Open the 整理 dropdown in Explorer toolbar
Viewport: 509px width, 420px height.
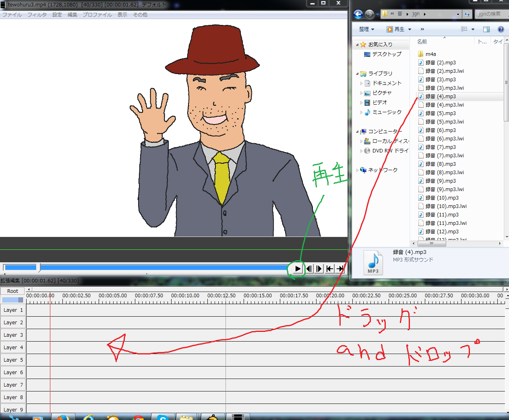pyautogui.click(x=366, y=29)
